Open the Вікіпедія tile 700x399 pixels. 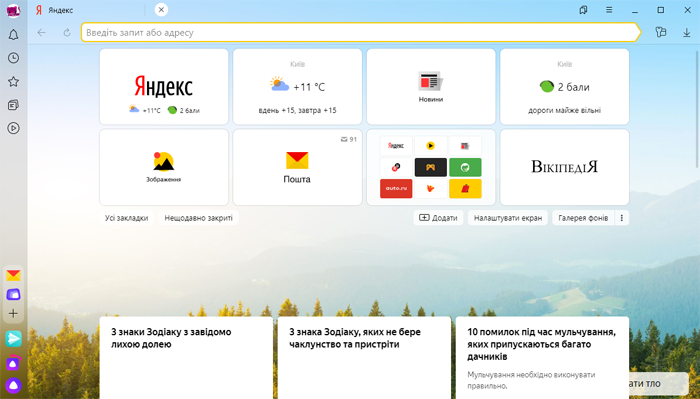564,167
